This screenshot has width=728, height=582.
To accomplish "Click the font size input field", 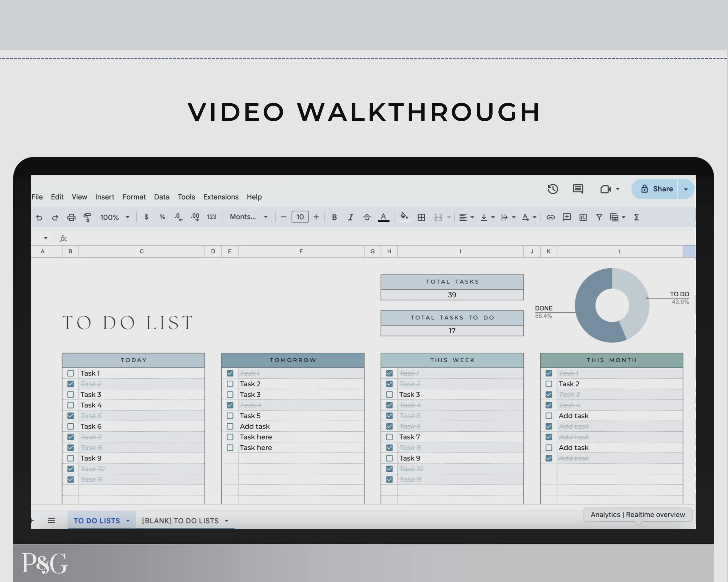I will (300, 217).
